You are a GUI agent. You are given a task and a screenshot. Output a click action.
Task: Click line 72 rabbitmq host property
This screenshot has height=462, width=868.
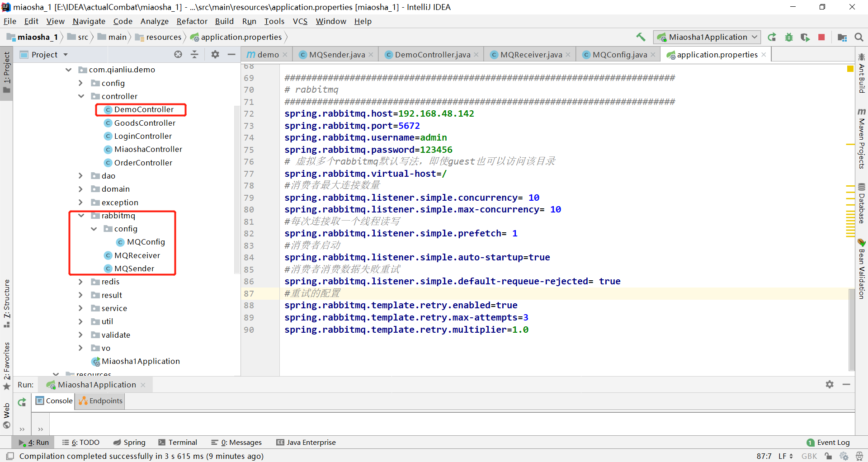click(379, 114)
